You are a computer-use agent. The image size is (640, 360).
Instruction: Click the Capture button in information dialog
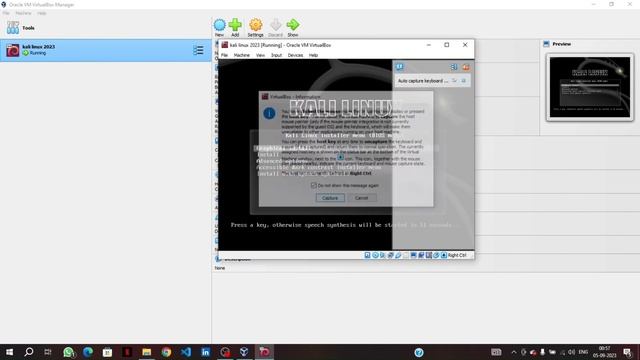[330, 198]
